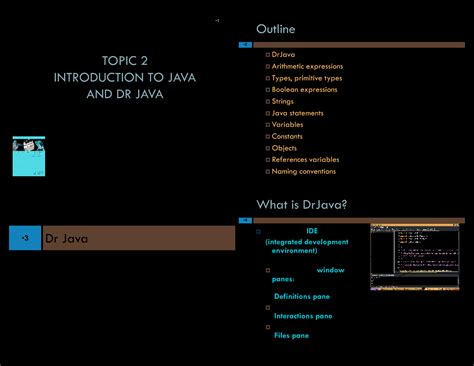The height and width of the screenshot is (366, 474).
Task: Click the 'Files pane' bullet text
Action: [291, 336]
